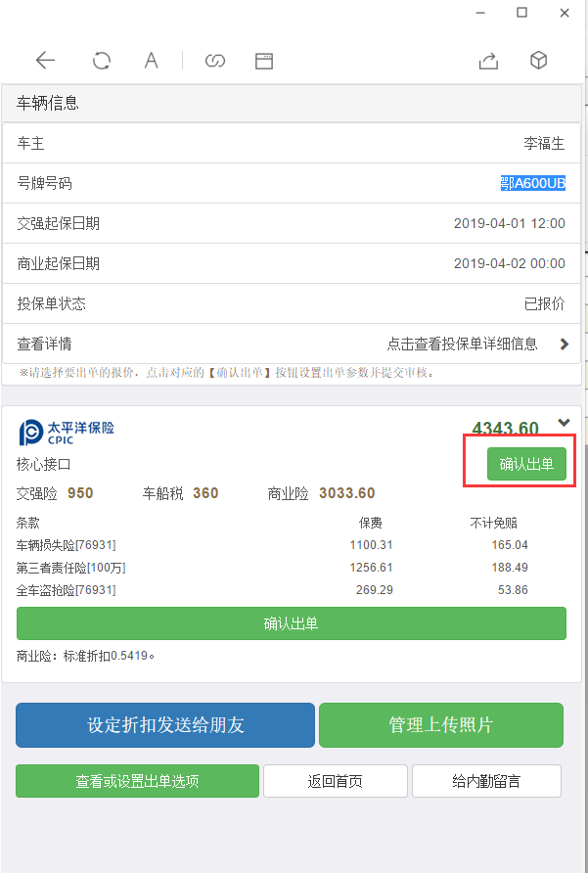Share the page with the share icon
Image resolution: width=588 pixels, height=873 pixels.
click(x=488, y=61)
